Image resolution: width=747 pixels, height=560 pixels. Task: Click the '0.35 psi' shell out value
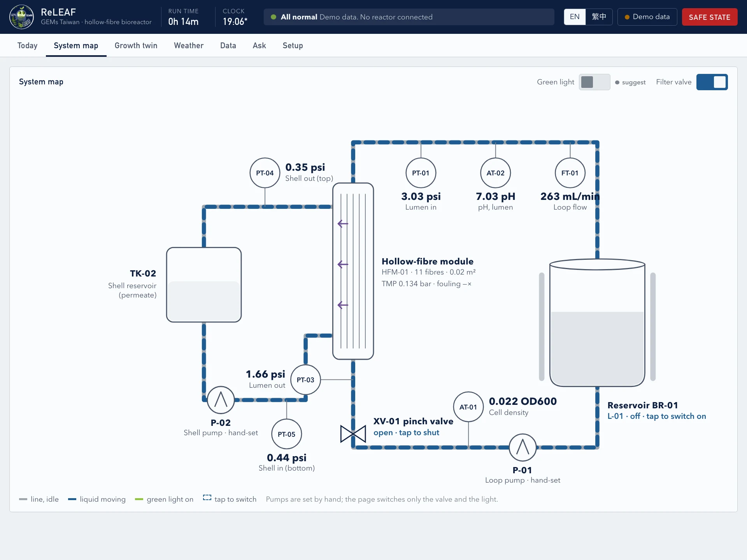305,167
